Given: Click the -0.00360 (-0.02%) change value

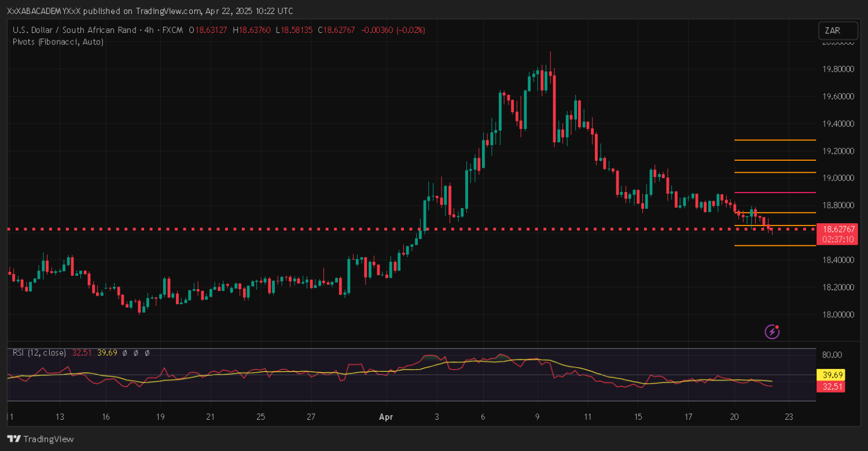Looking at the screenshot, I should (x=393, y=30).
